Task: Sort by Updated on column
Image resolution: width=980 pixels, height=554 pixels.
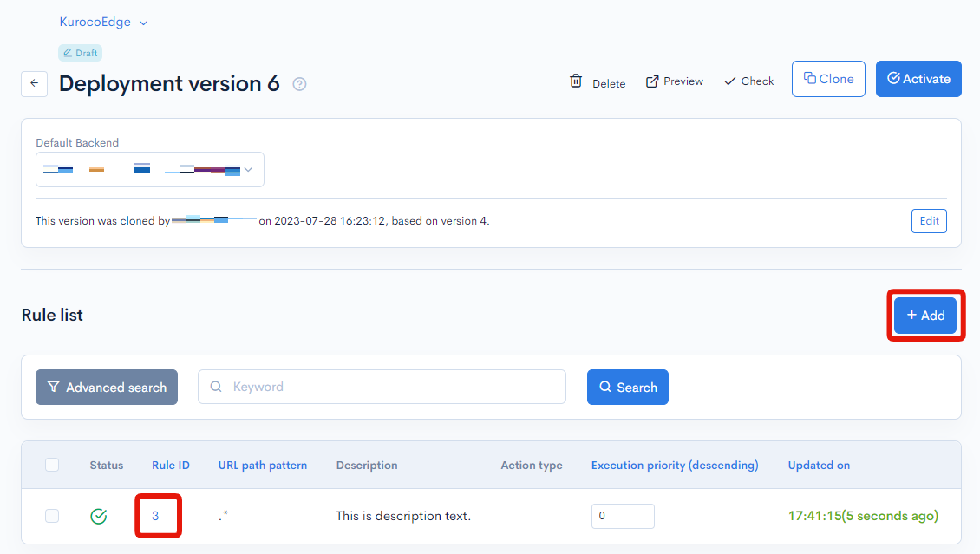Action: pyautogui.click(x=819, y=466)
